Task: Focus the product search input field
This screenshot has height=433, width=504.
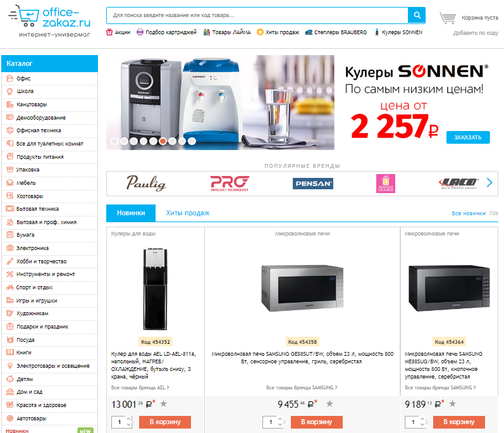Action: point(257,15)
